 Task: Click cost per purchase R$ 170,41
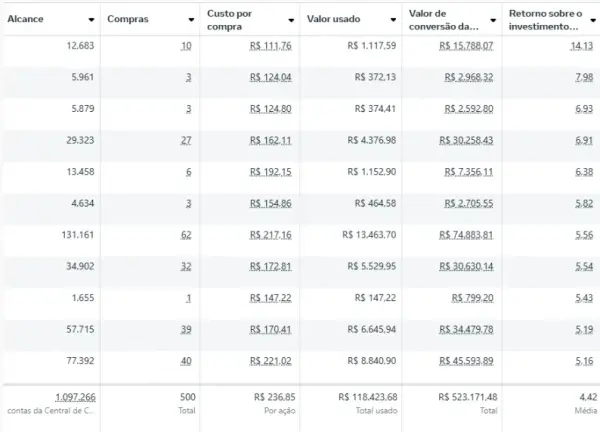pos(271,329)
